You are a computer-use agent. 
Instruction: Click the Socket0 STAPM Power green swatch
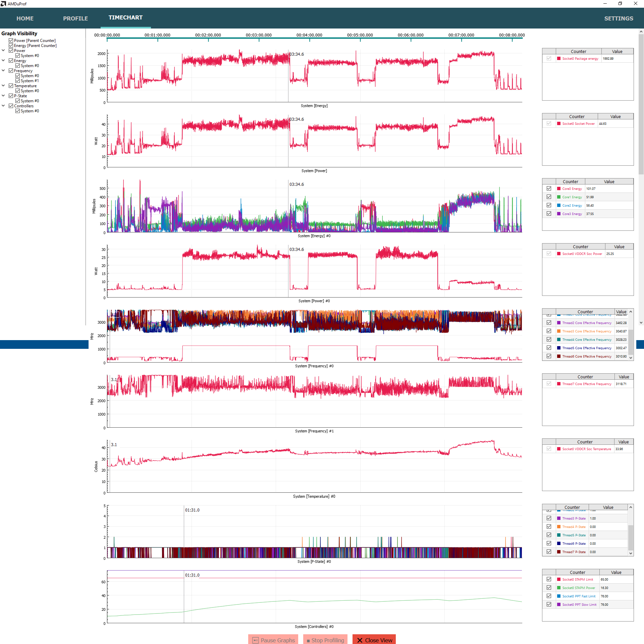point(559,588)
